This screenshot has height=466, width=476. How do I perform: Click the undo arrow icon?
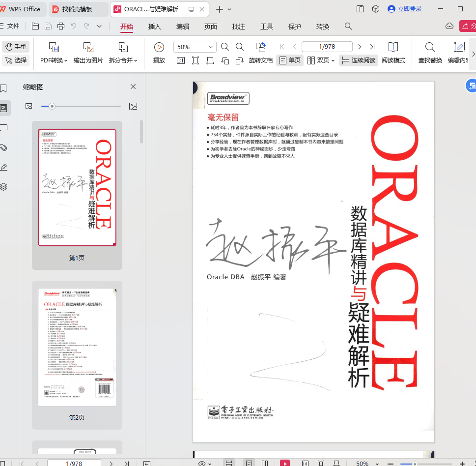tap(74, 26)
